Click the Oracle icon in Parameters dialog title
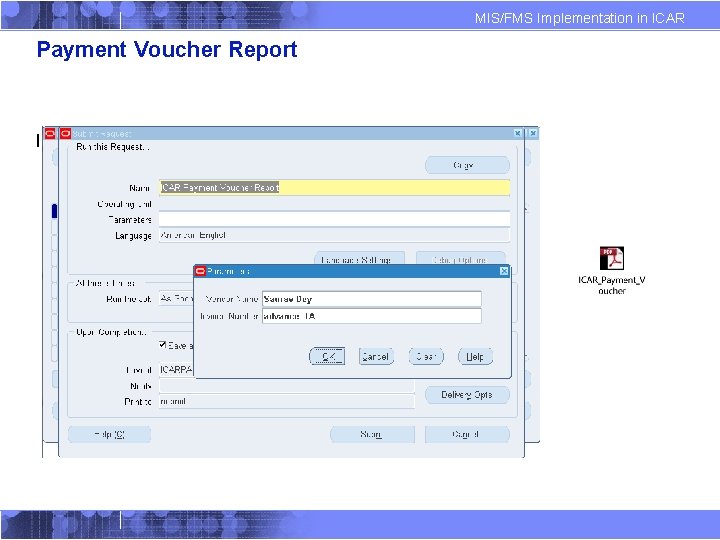Image resolution: width=720 pixels, height=540 pixels. tap(200, 271)
